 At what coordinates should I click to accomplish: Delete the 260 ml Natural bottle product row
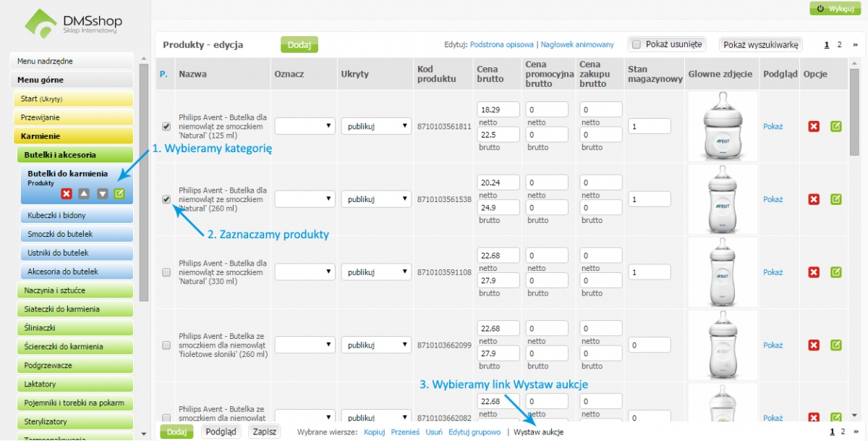(814, 199)
